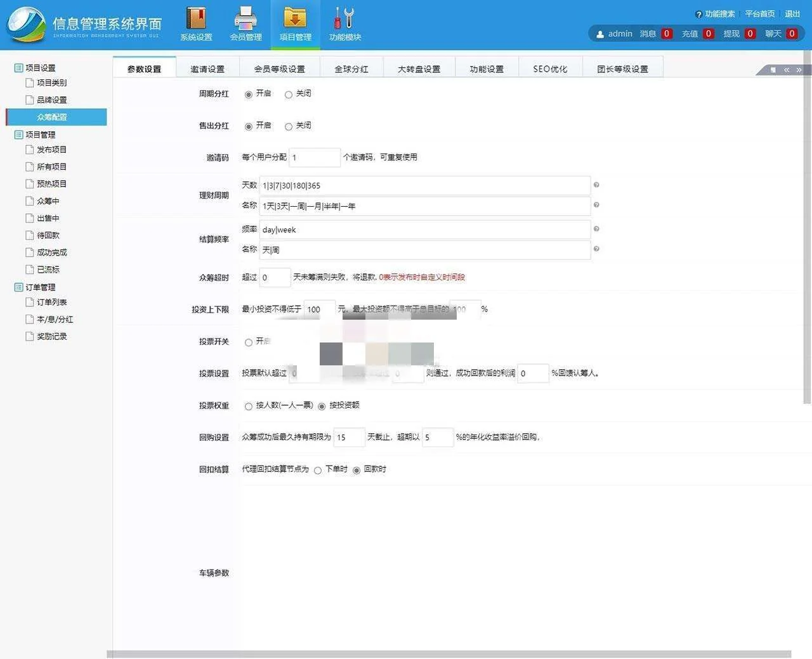Select 开启 for 售出分红
The height and width of the screenshot is (659, 812).
pyautogui.click(x=249, y=127)
